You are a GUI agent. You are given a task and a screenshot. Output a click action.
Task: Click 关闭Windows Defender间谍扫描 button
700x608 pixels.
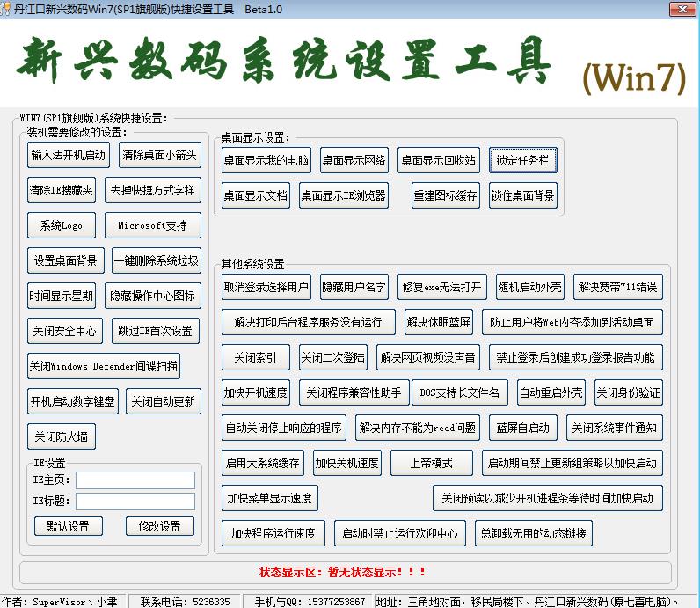point(104,366)
